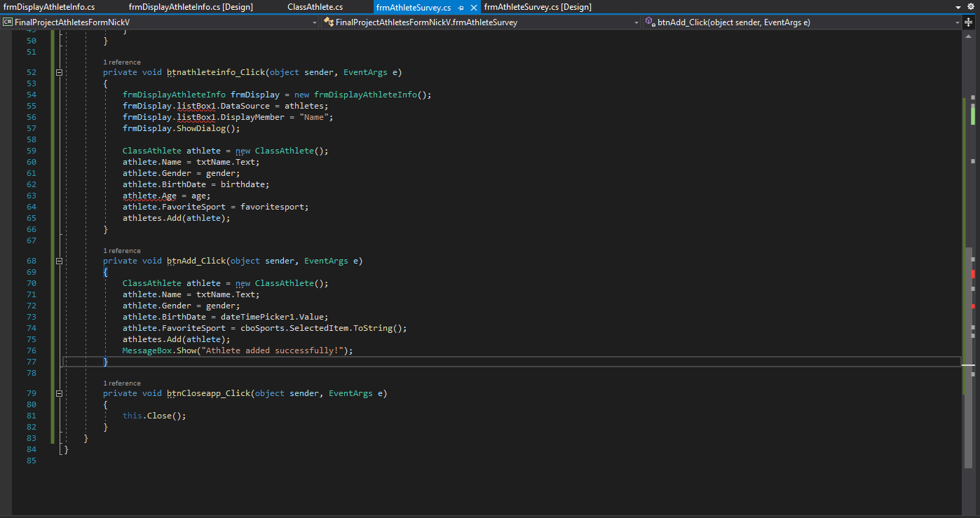Viewport: 980px width, 518px height.
Task: Switch to the ClassAthlete.cs tab
Action: click(x=315, y=6)
